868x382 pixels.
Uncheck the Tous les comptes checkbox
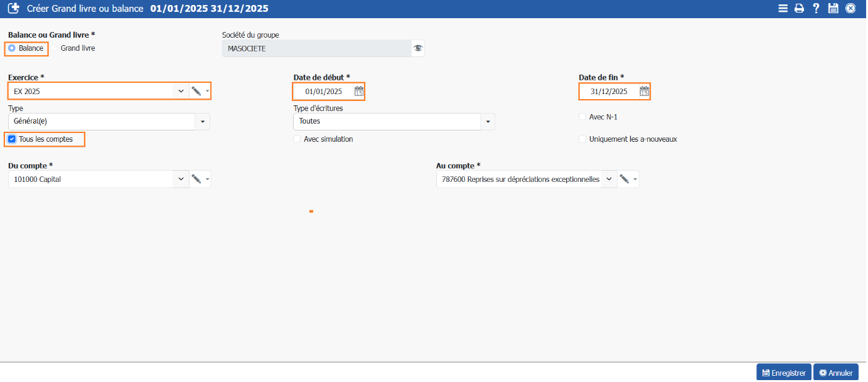12,139
